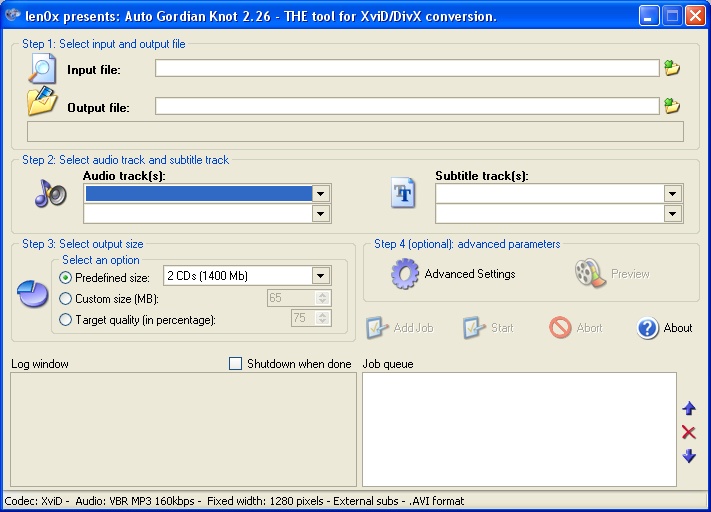Open the first audio track dropdown
The image size is (711, 512).
click(321, 194)
